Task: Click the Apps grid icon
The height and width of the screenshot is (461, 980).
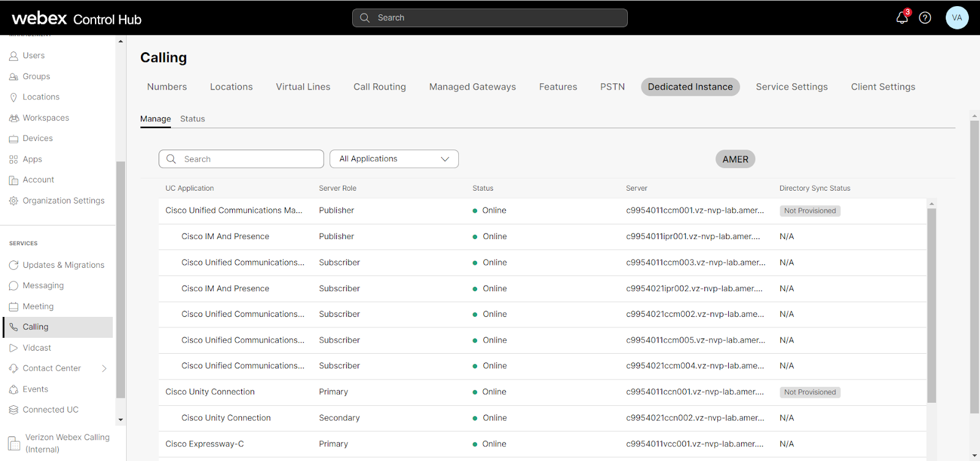Action: pyautogui.click(x=13, y=159)
